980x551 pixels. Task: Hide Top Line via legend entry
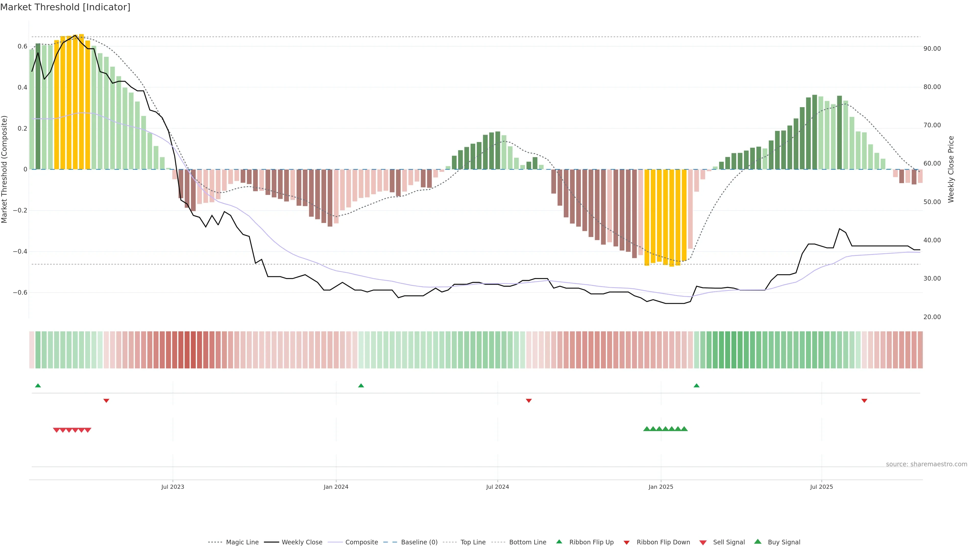(x=473, y=542)
